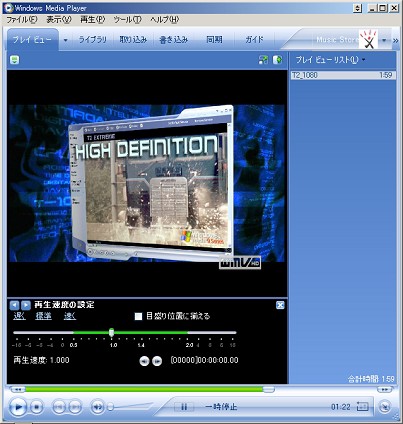The image size is (403, 424).
Task: Expand the プレイビュー tab dropdown arrow
Action: pos(65,40)
